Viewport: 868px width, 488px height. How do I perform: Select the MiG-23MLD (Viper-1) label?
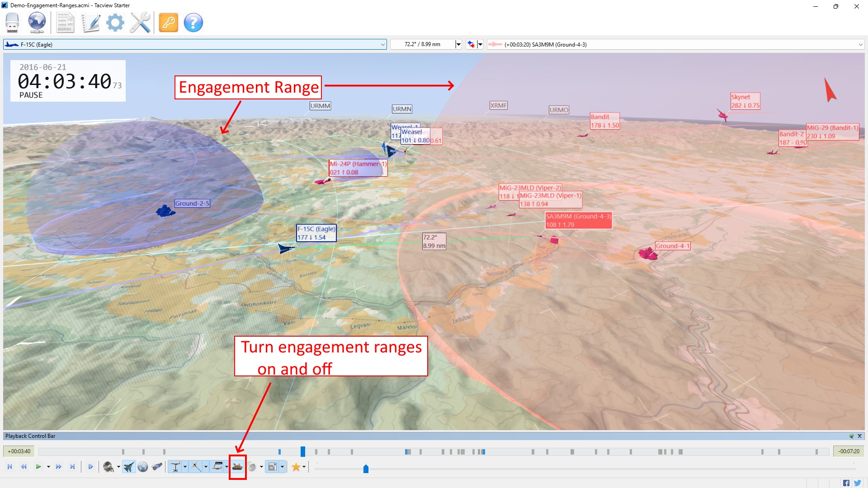[551, 200]
